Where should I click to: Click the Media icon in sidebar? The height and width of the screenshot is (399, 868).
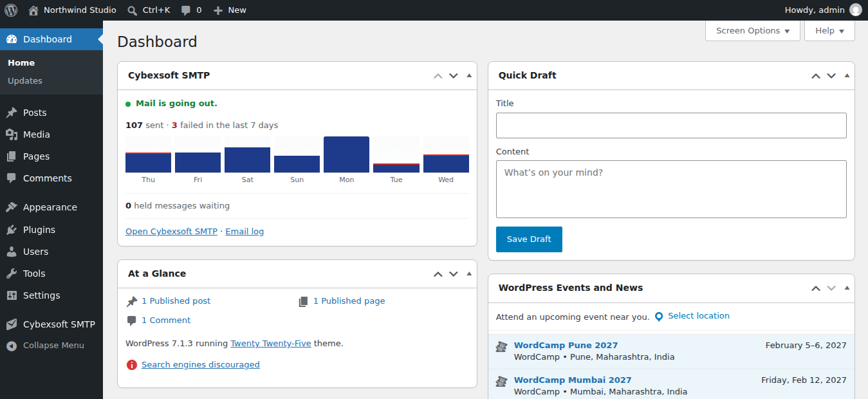tap(12, 135)
